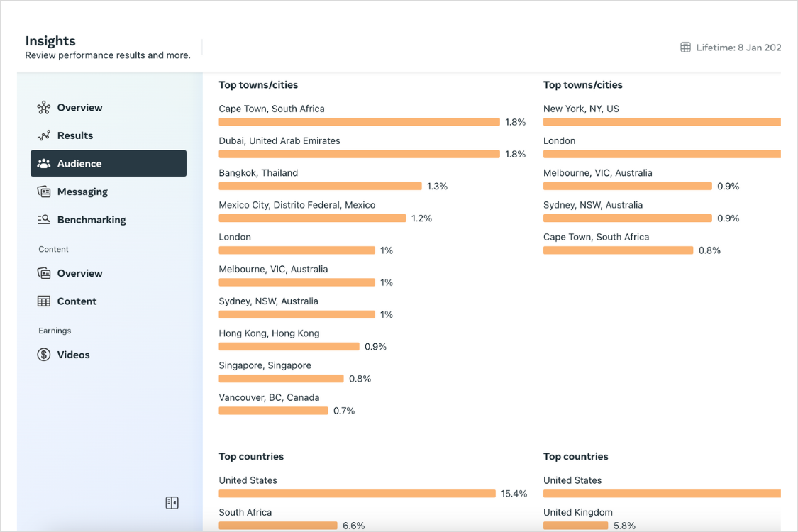
Task: Click the Vancouver, BC, Canada label
Action: click(x=270, y=397)
